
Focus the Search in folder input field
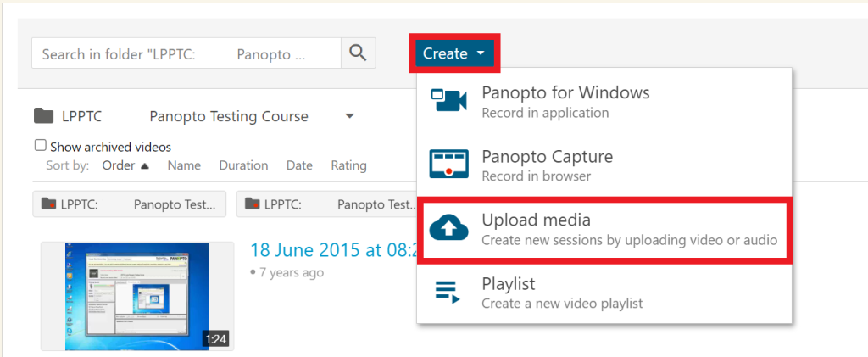pyautogui.click(x=186, y=53)
